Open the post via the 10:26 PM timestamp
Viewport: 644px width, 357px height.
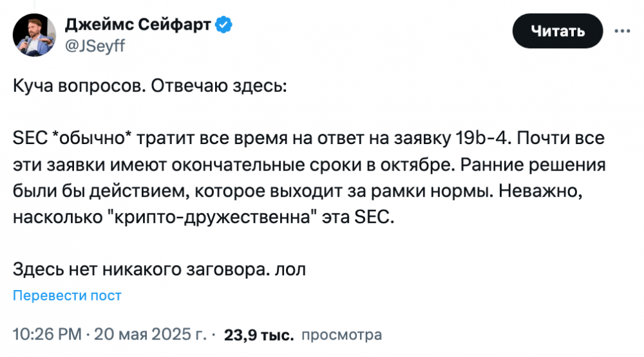tap(47, 334)
